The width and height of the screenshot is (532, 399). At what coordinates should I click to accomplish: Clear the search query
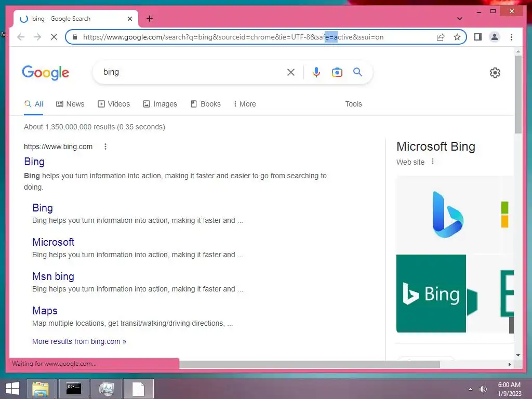[291, 72]
